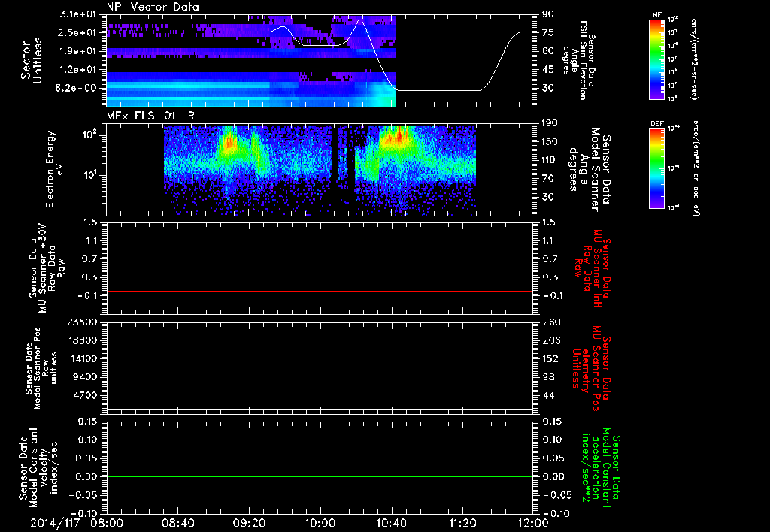The image size is (770, 532).
Task: Click the green 'Model Constant acceleration' label
Action: pos(601,467)
